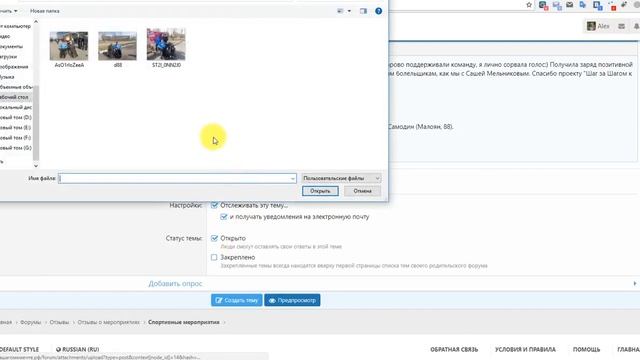Click 'ПОМОЩЬ' footer link
This screenshot has height=360, width=640.
587,349
